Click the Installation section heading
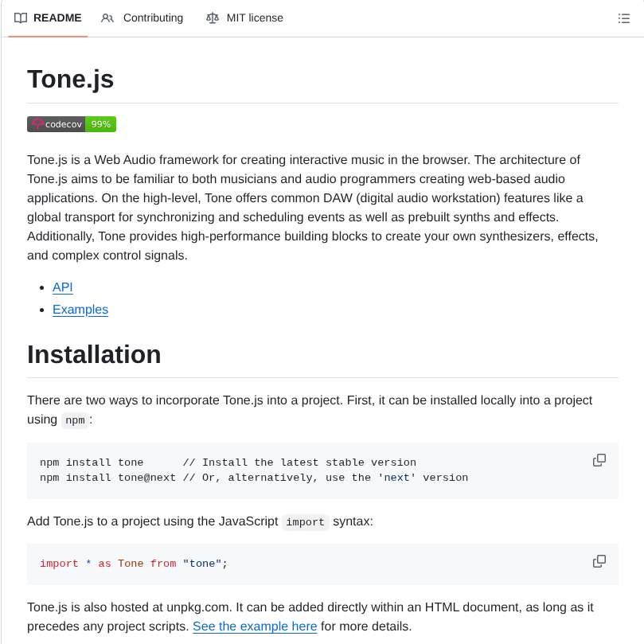Image resolution: width=644 pixels, height=644 pixels. (94, 355)
